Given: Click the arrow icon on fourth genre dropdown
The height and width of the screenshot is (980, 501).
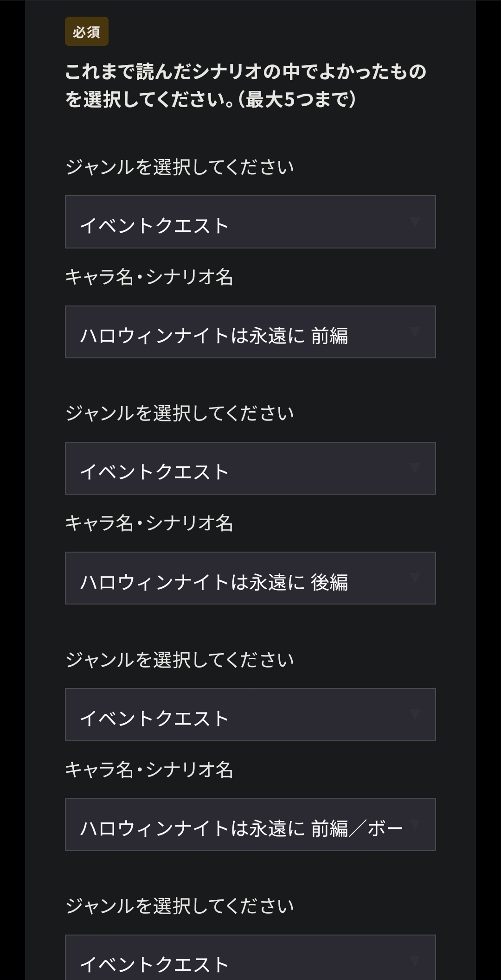Looking at the screenshot, I should (414, 960).
